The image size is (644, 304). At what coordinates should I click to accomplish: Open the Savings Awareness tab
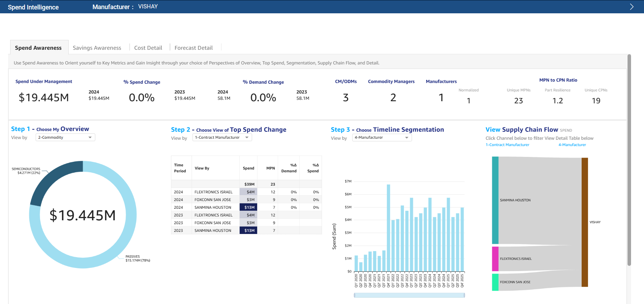pyautogui.click(x=97, y=48)
